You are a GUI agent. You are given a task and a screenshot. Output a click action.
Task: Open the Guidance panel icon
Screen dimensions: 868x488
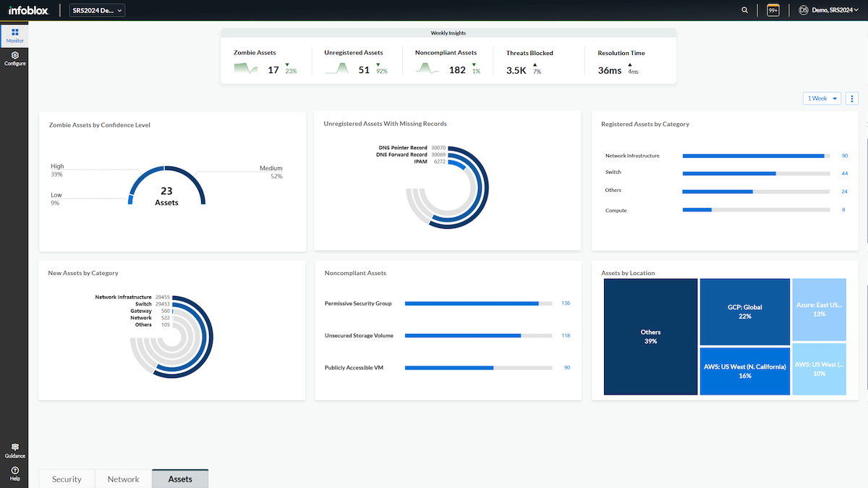point(15,450)
